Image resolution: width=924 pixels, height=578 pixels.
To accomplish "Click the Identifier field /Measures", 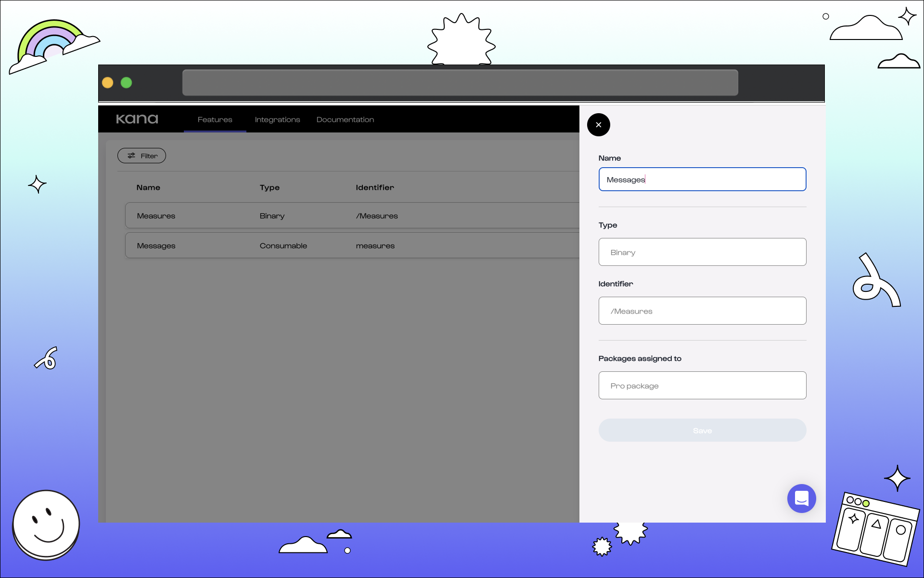I will click(x=702, y=311).
